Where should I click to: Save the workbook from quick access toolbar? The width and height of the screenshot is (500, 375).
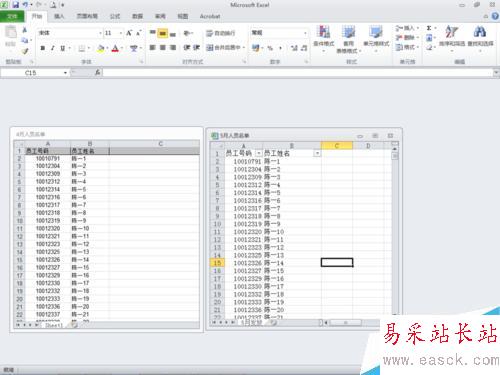[15, 5]
